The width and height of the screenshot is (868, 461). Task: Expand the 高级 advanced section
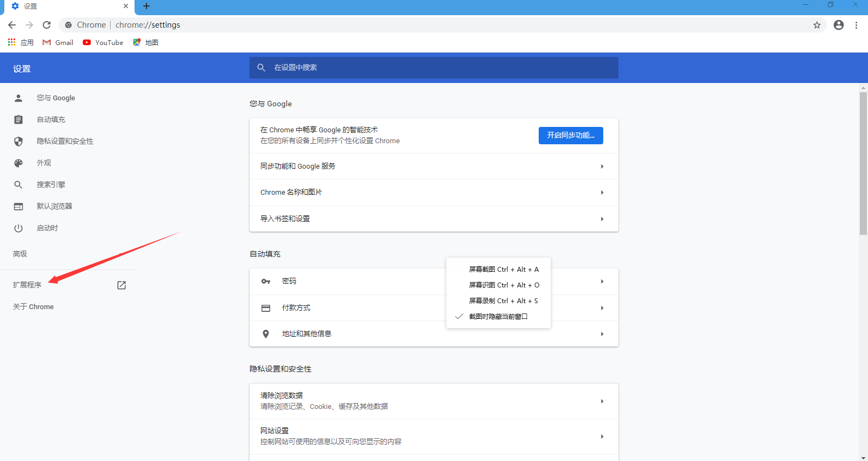[20, 254]
